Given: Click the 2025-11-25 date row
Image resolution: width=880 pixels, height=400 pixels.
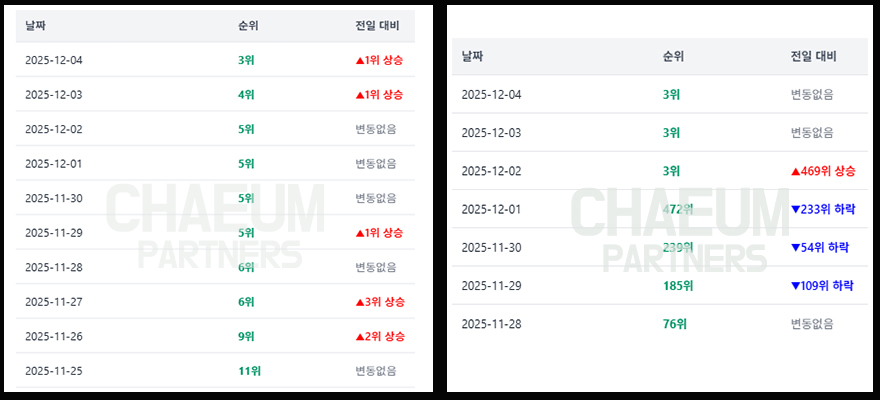Looking at the screenshot, I should pyautogui.click(x=54, y=371).
